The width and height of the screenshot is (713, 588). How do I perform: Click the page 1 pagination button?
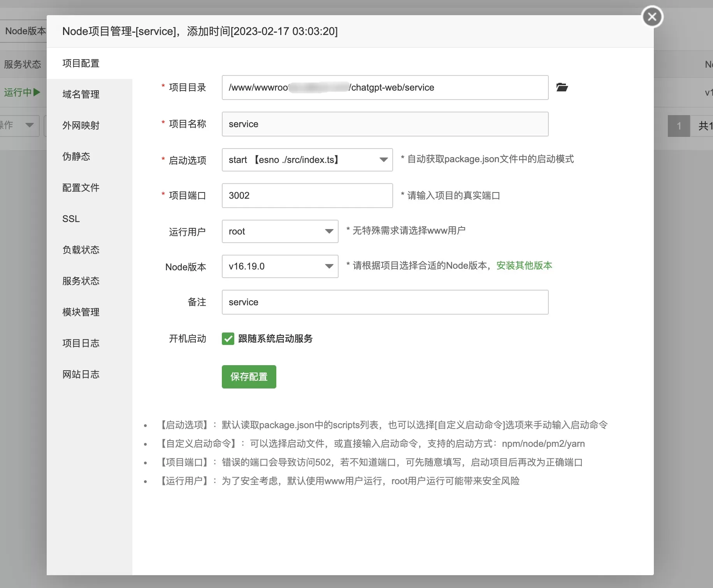[678, 126]
